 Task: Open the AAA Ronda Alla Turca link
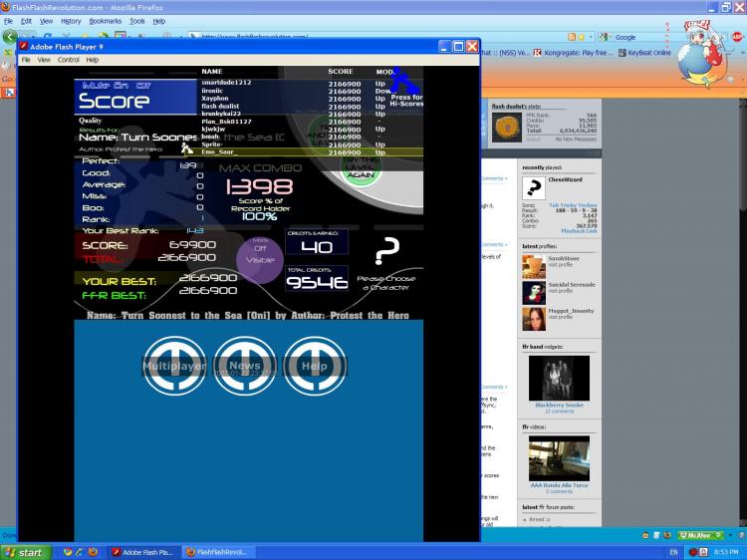pyautogui.click(x=560, y=485)
